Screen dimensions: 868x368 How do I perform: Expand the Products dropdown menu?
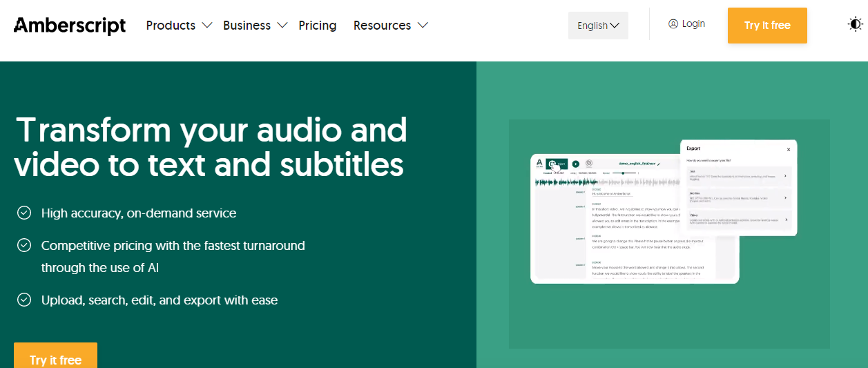pyautogui.click(x=179, y=26)
